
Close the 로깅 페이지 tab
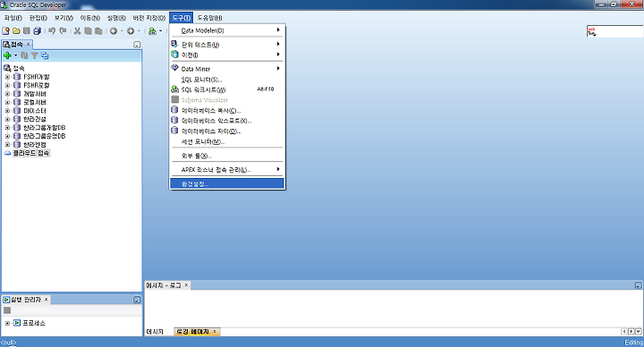[x=215, y=332]
